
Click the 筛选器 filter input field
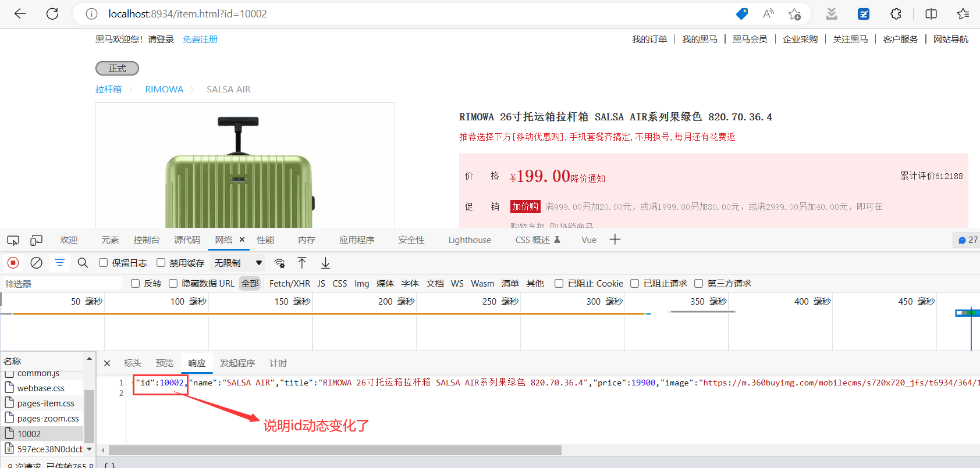click(63, 284)
